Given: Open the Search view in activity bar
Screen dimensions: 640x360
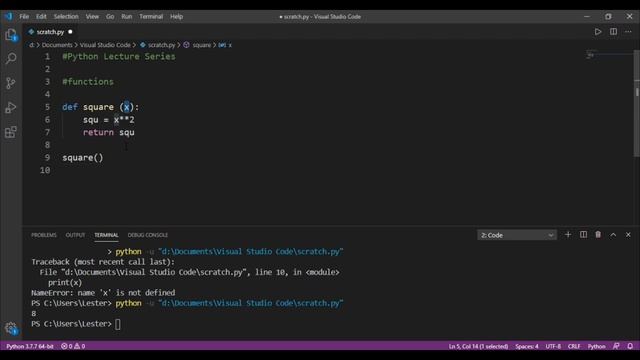Looking at the screenshot, I should coord(11,58).
